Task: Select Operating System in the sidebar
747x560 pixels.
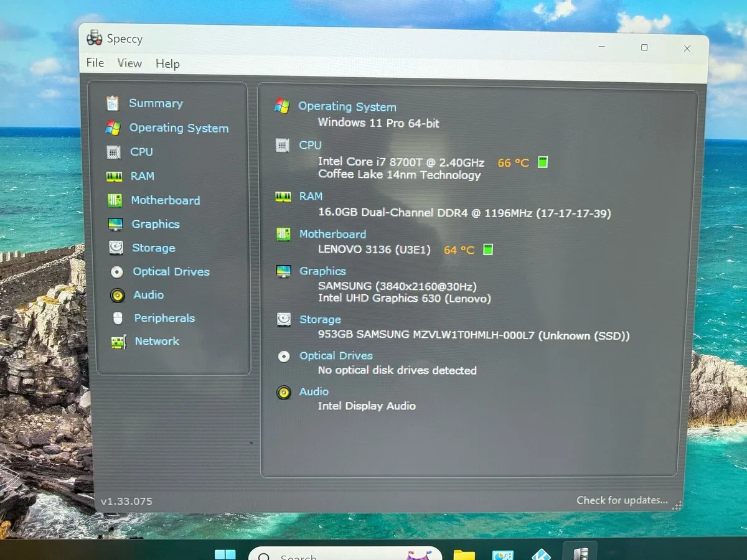Action: pos(179,128)
